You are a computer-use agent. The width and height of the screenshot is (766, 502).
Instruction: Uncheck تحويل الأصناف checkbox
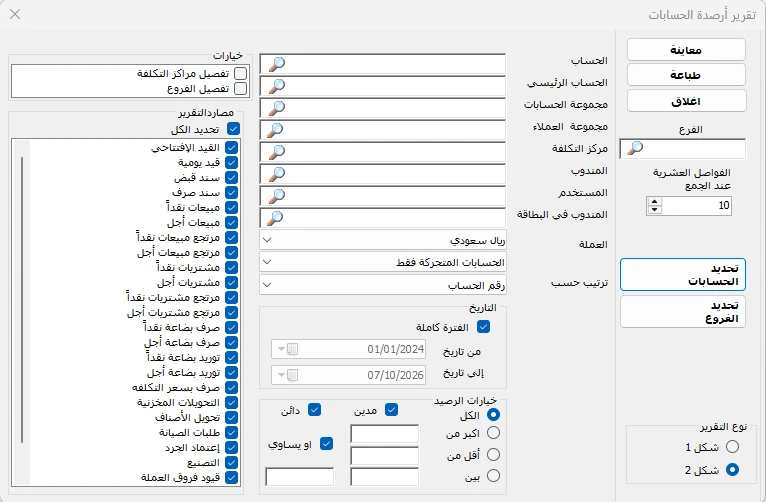click(232, 418)
